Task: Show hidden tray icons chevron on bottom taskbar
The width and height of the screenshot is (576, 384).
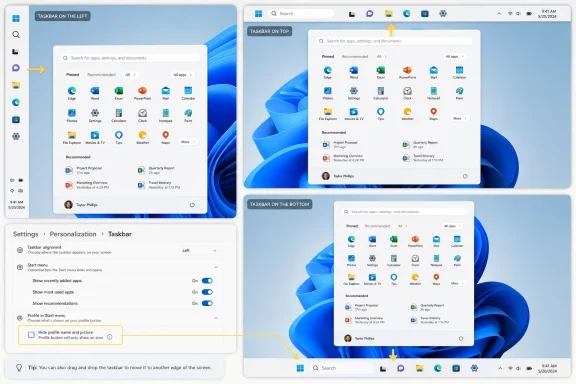Action: coord(500,368)
